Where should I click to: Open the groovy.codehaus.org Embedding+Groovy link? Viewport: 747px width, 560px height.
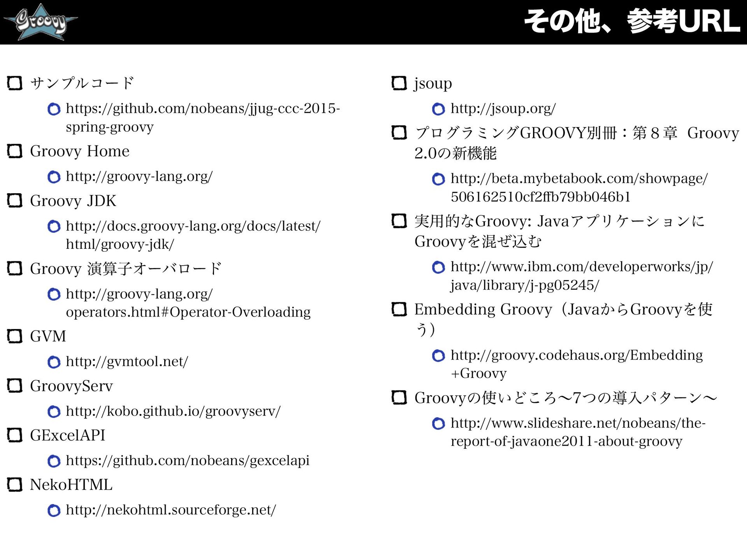[577, 364]
